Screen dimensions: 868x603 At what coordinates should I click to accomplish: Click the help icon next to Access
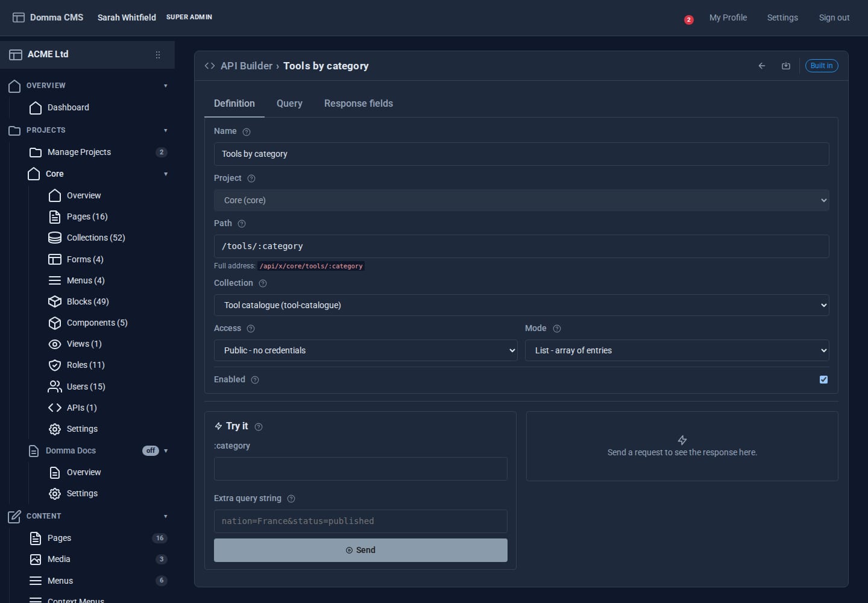pos(251,329)
